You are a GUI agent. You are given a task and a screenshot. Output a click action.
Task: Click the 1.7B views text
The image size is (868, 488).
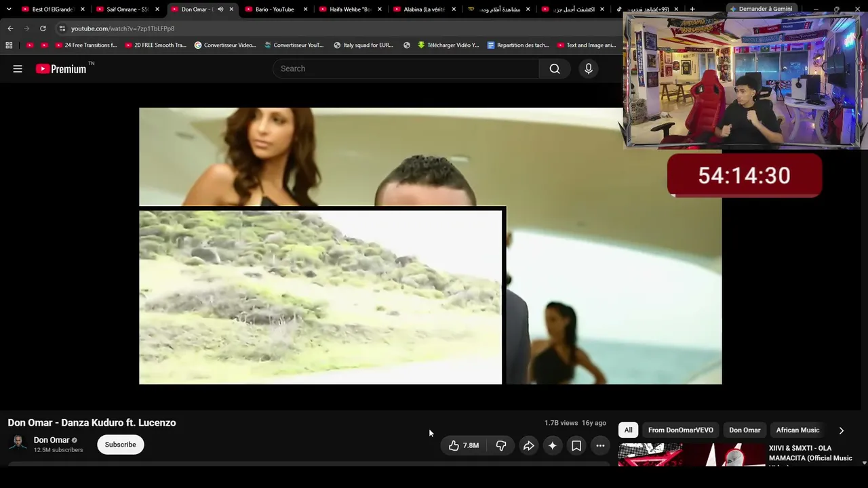(561, 423)
